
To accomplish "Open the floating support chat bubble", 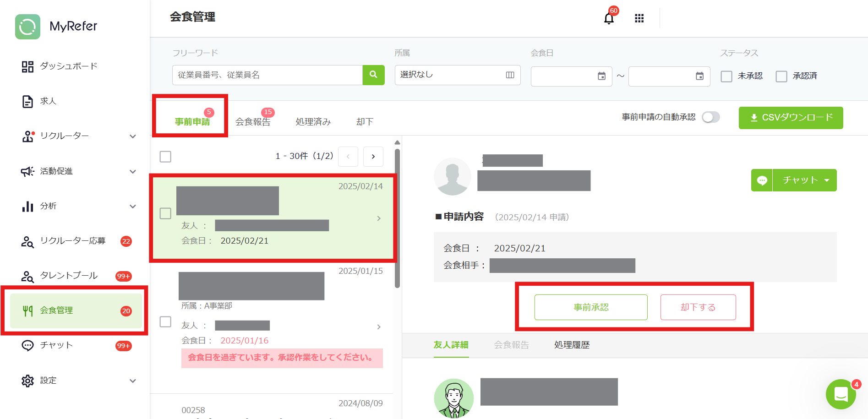I will (x=841, y=394).
